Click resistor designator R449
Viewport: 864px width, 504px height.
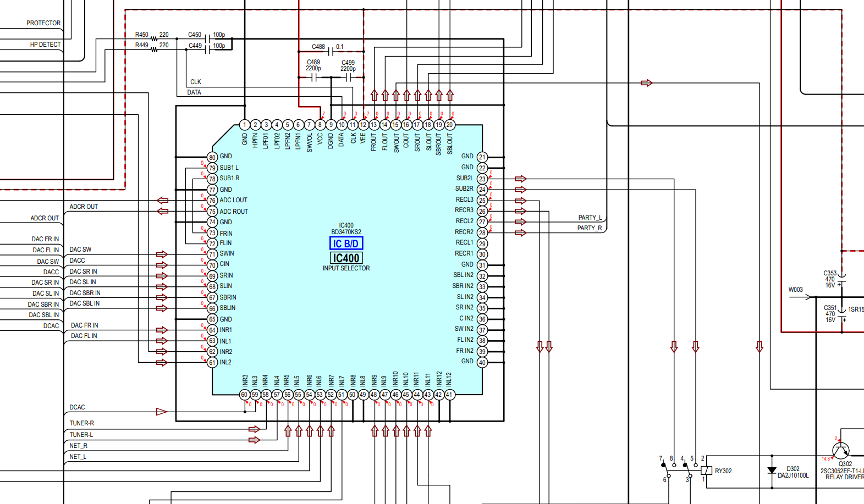point(142,45)
